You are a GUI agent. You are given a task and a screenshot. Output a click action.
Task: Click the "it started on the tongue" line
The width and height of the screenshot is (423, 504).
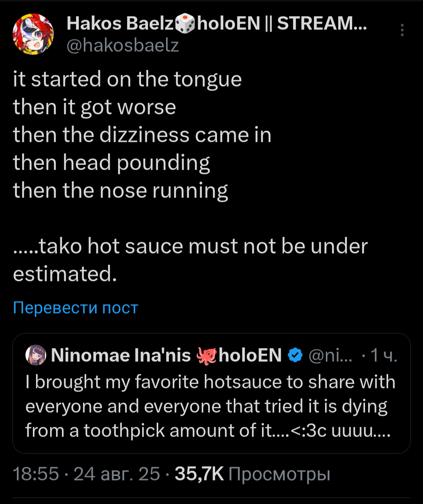pos(127,79)
